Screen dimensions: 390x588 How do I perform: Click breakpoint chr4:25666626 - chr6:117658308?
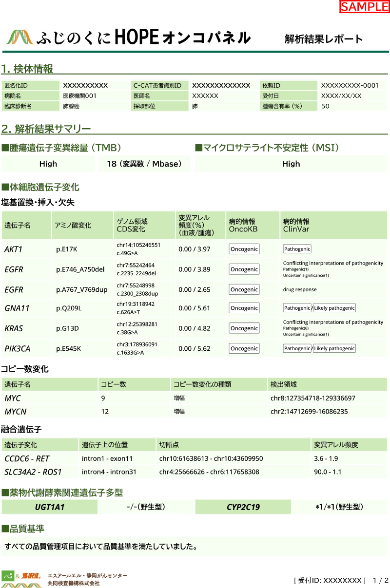[209, 472]
